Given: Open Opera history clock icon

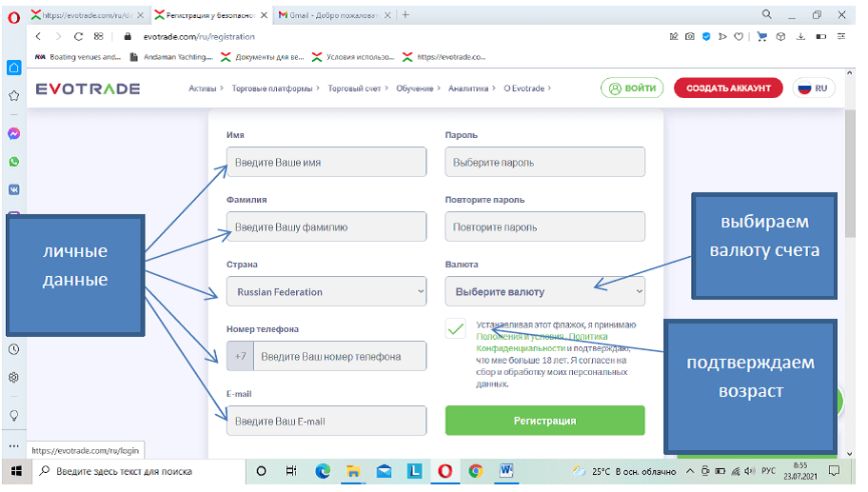Looking at the screenshot, I should pyautogui.click(x=13, y=349).
